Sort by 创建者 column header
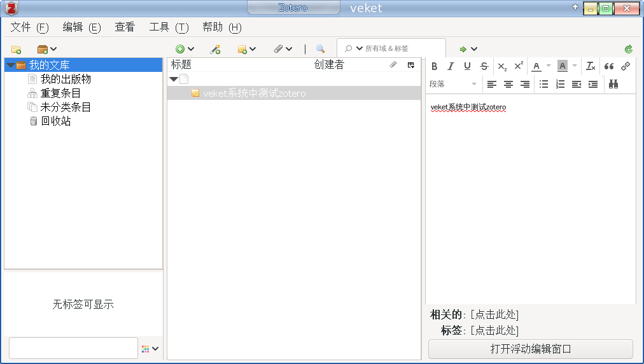The width and height of the screenshot is (644, 364). [329, 64]
